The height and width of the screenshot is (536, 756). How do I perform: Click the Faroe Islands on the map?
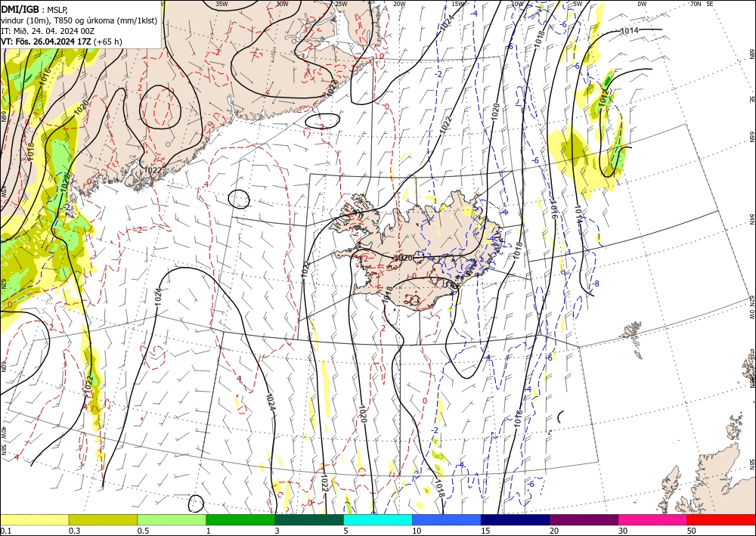tap(634, 337)
